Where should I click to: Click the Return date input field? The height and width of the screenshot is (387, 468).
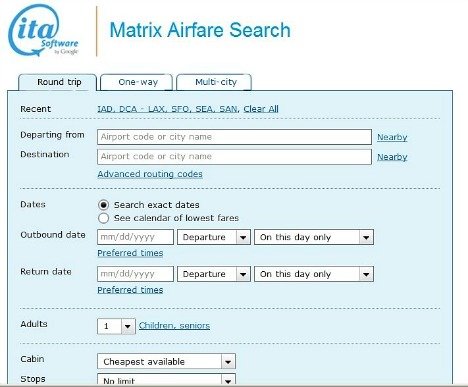(x=135, y=274)
